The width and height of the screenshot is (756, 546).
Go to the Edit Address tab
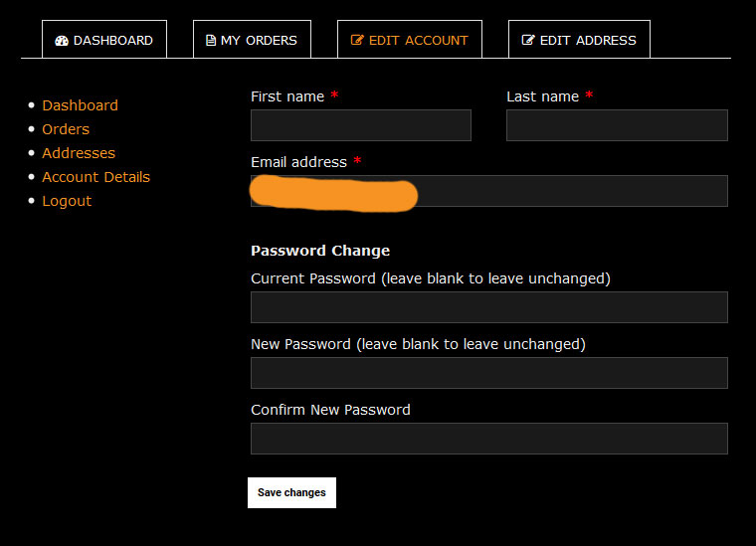[x=579, y=40]
